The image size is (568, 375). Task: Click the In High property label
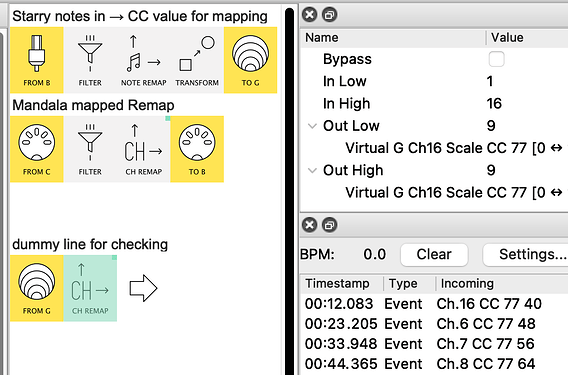tap(346, 104)
